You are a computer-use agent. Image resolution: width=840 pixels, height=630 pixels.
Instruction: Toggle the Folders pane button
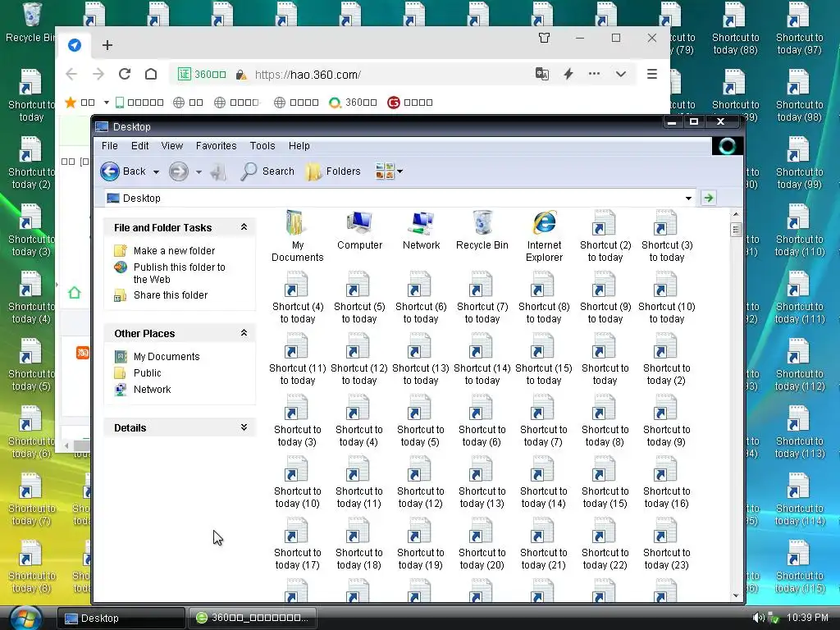pos(333,171)
